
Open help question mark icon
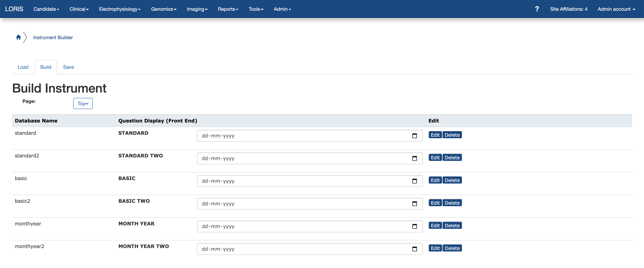pyautogui.click(x=537, y=9)
